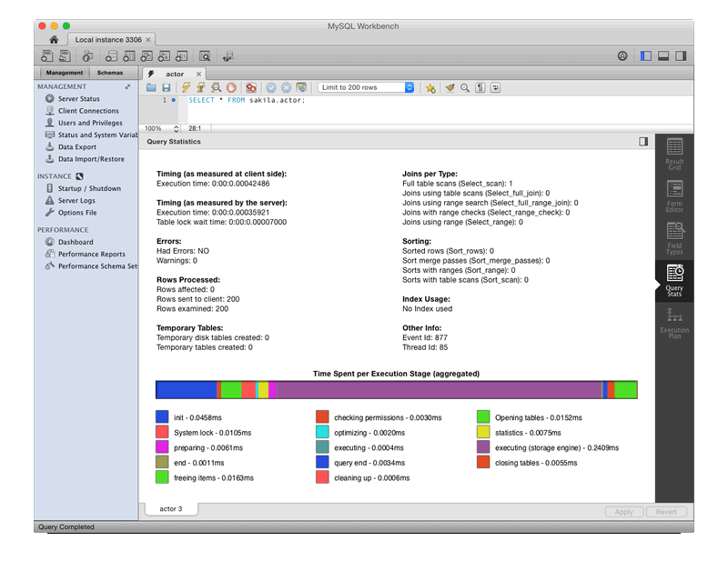Screen dimensions: 728x581
Task: Create a new table icon in main toolbar
Action: point(128,56)
